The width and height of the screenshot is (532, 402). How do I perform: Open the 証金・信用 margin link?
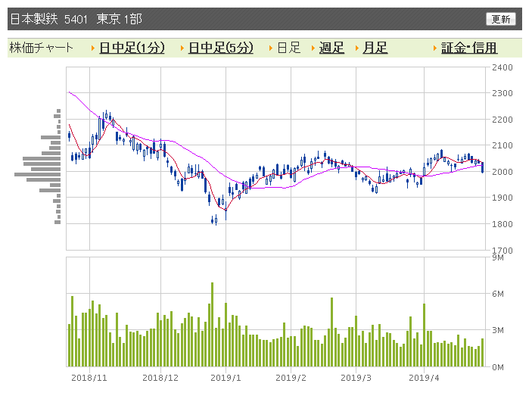pos(469,48)
